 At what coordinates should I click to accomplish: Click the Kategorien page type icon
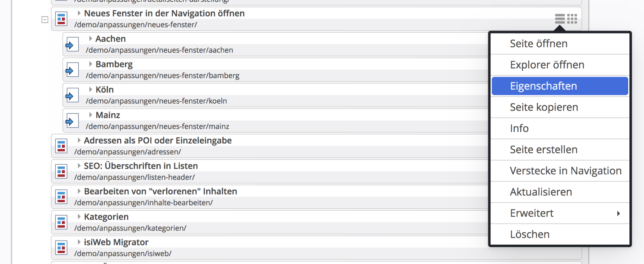[61, 222]
